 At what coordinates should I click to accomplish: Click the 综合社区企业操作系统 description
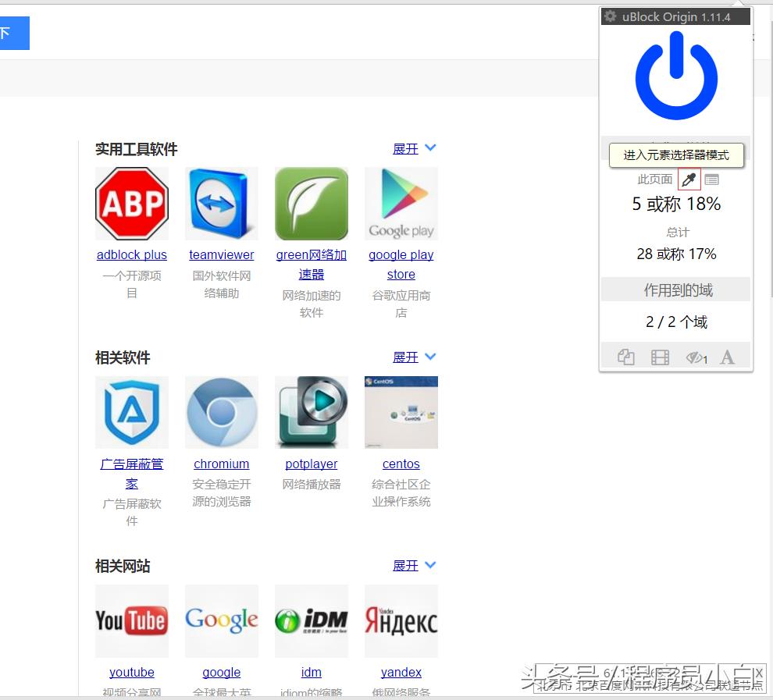[401, 492]
